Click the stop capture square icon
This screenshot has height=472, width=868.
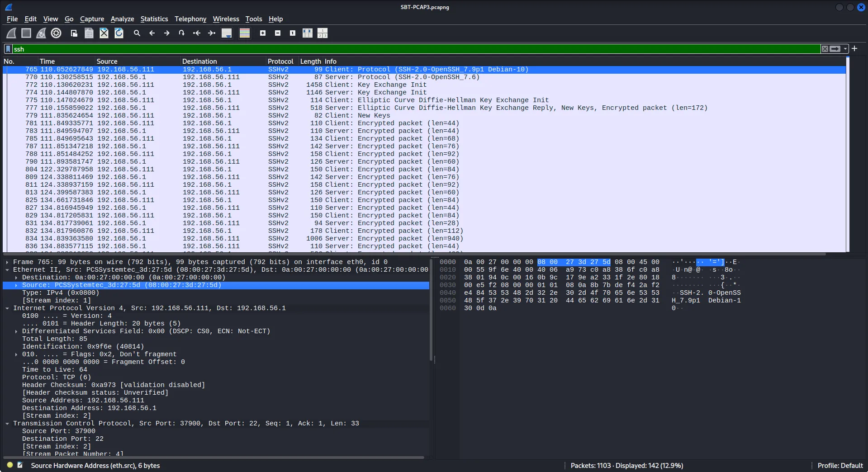(26, 33)
